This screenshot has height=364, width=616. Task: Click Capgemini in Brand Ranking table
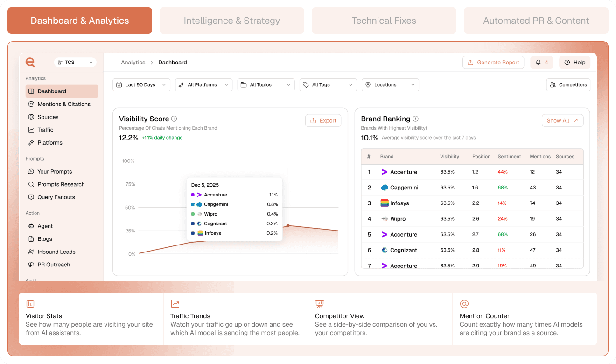(404, 188)
